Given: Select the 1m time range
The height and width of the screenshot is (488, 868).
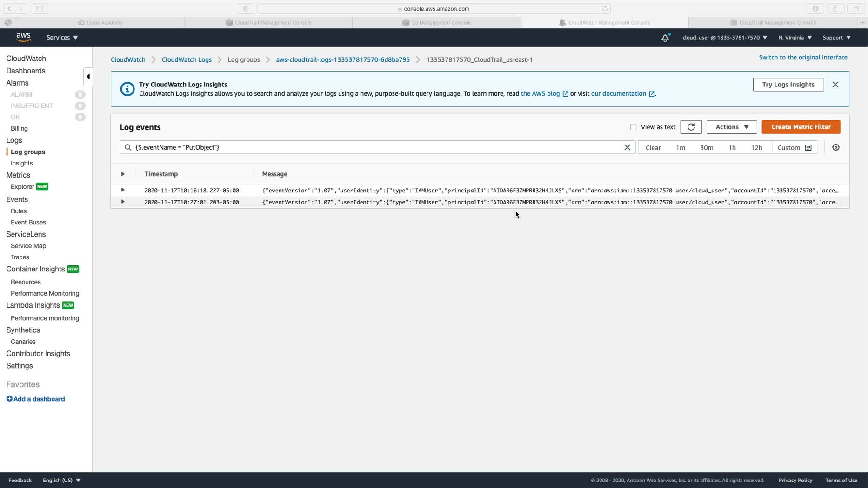Looking at the screenshot, I should point(681,148).
